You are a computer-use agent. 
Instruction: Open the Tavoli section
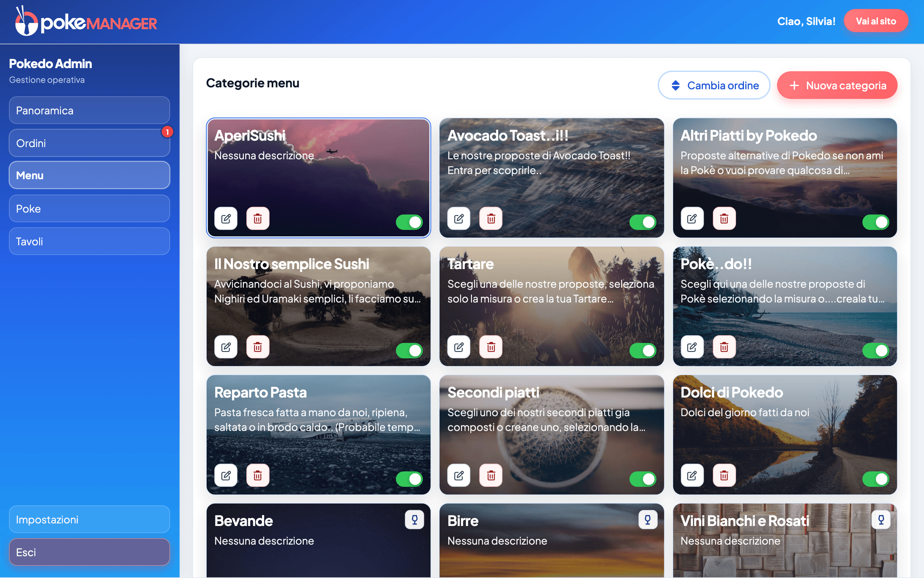[89, 241]
